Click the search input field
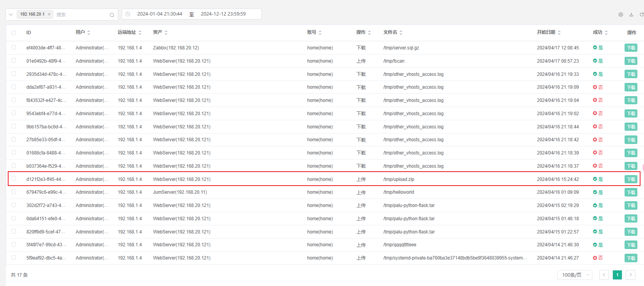Viewport: 644px width, 286px height. point(81,15)
